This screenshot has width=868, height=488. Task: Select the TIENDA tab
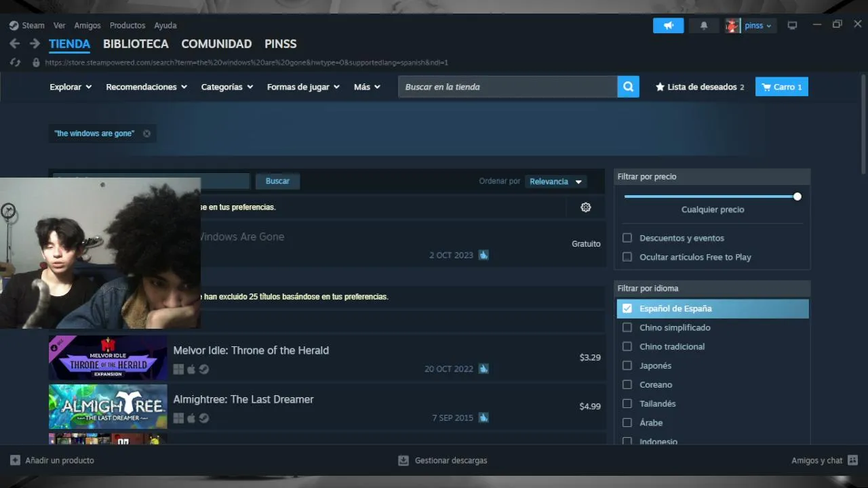click(69, 44)
